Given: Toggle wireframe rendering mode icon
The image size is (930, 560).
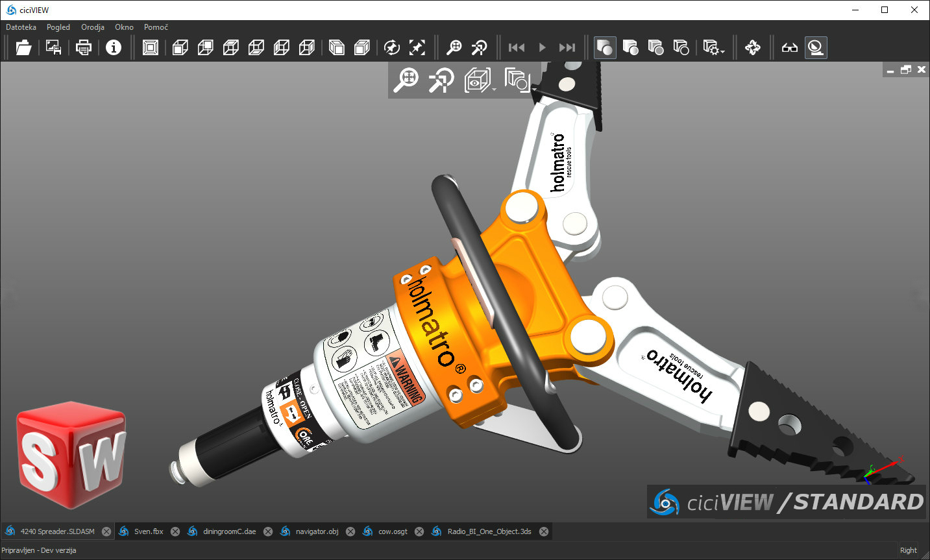Looking at the screenshot, I should click(x=681, y=47).
